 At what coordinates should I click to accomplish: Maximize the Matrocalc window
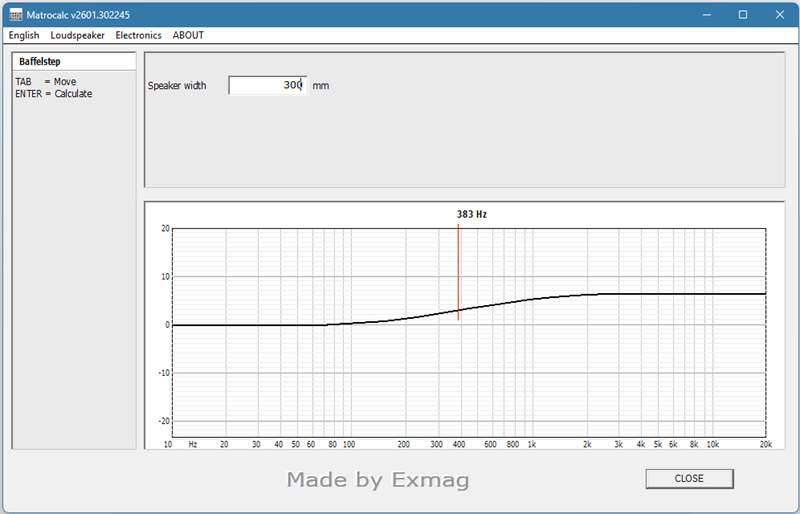743,15
